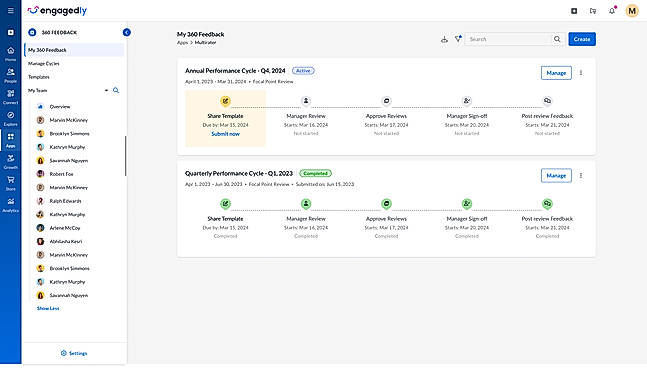Screen dimensions: 647x368
Task: Click Post review Feedback icon in the Annual cycle
Action: click(547, 101)
